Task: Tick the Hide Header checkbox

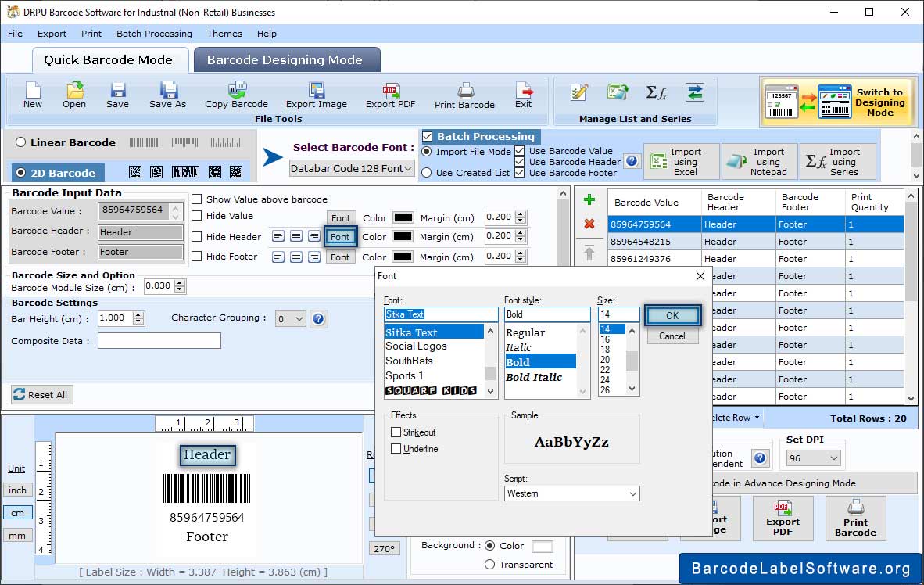Action: (x=197, y=236)
